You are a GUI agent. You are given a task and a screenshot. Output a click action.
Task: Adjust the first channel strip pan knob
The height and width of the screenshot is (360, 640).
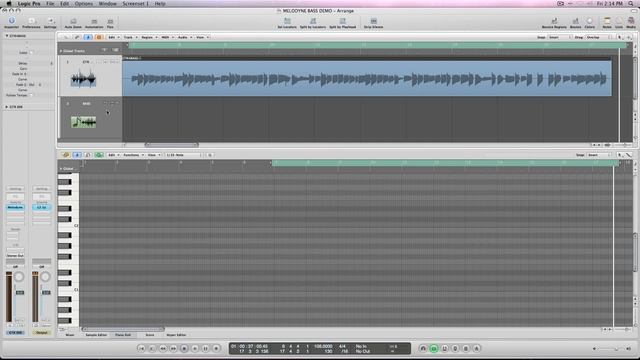(x=19, y=277)
